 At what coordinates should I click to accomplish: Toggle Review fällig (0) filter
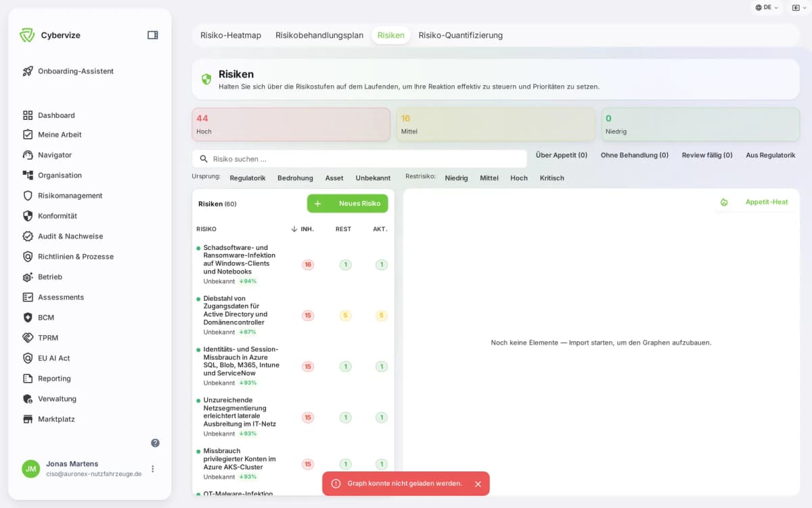coord(707,155)
